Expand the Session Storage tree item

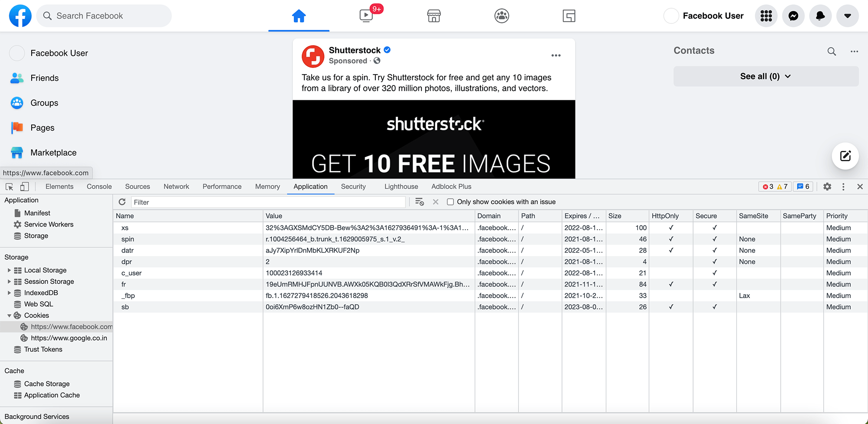9,281
